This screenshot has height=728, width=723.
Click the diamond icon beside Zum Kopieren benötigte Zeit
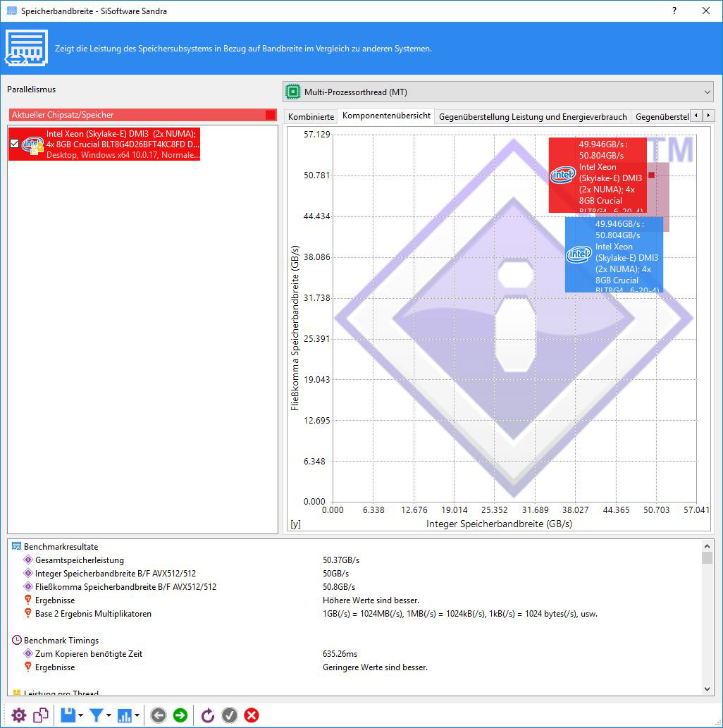[28, 653]
